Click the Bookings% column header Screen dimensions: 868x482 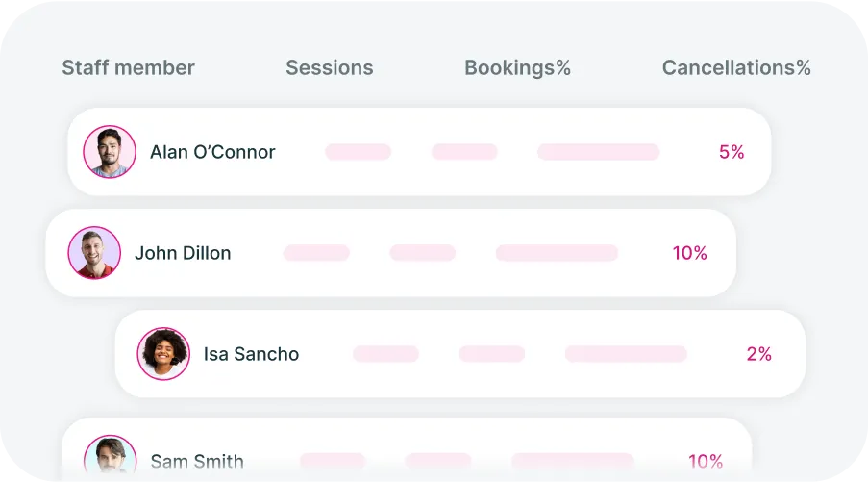pos(517,68)
